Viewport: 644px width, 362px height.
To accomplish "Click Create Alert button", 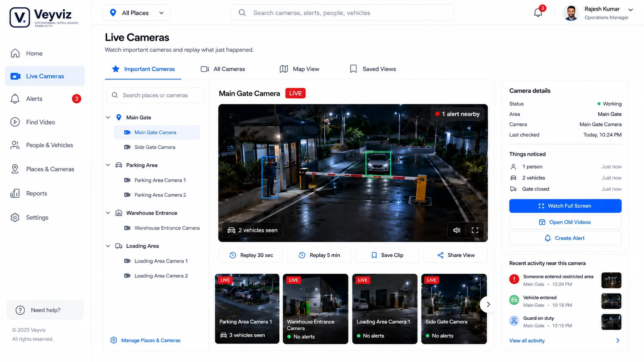I will tap(565, 238).
